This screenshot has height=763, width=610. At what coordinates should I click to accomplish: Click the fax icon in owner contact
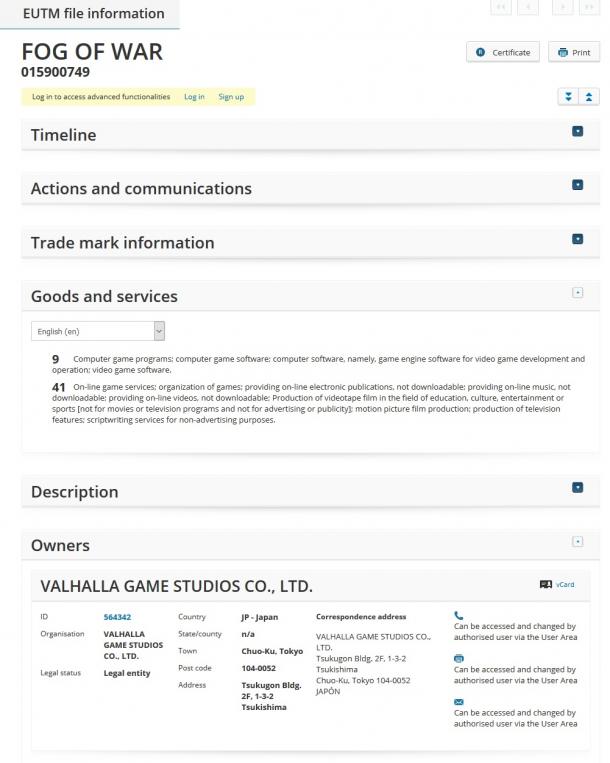[x=458, y=658]
